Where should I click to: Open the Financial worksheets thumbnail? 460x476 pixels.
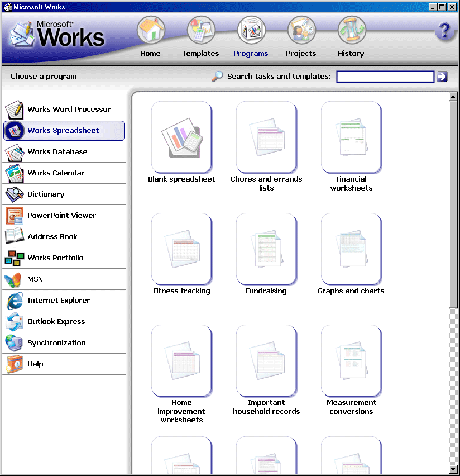click(351, 137)
